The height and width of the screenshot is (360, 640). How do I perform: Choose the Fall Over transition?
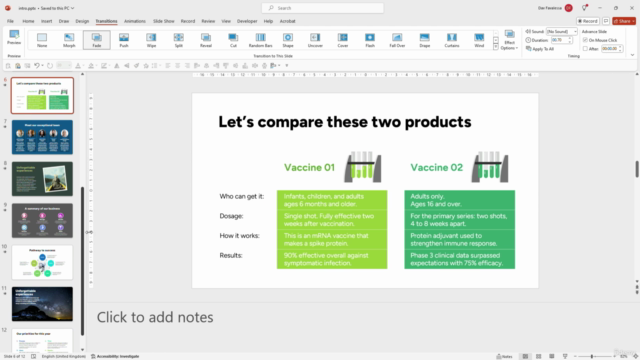click(x=397, y=40)
